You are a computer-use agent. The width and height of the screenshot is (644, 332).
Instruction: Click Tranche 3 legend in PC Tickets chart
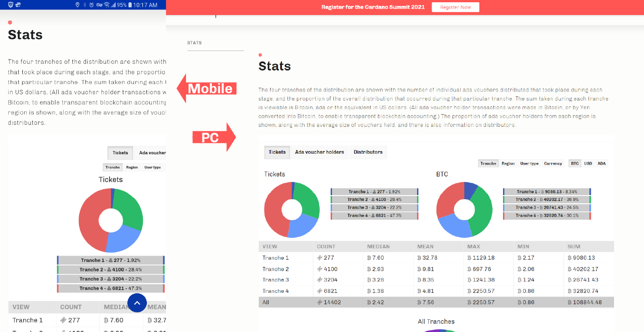pos(374,207)
